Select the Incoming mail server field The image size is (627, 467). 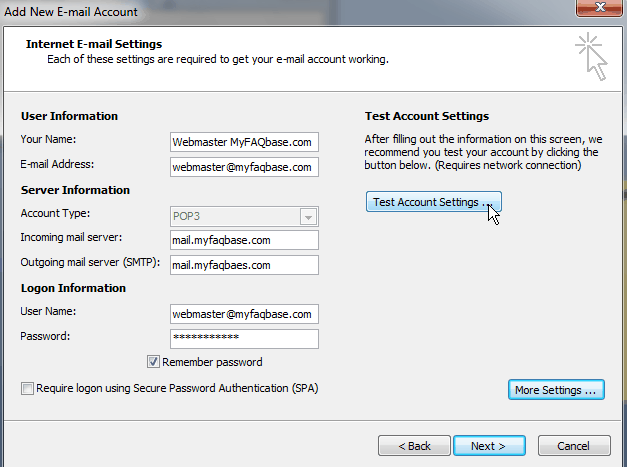pyautogui.click(x=244, y=240)
